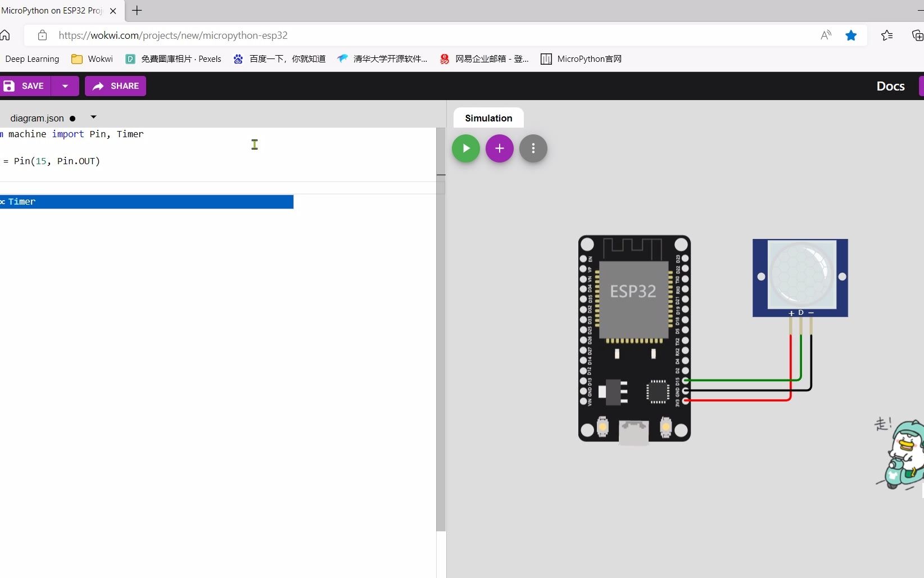Open a new browser tab
Image resolution: width=924 pixels, height=578 pixels.
(137, 10)
